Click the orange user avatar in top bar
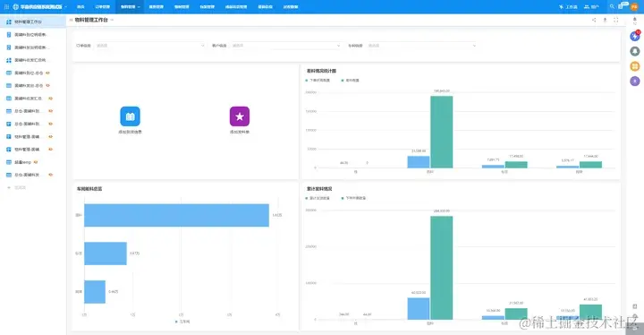Viewport: 644px width, 335px height. tap(634, 6)
